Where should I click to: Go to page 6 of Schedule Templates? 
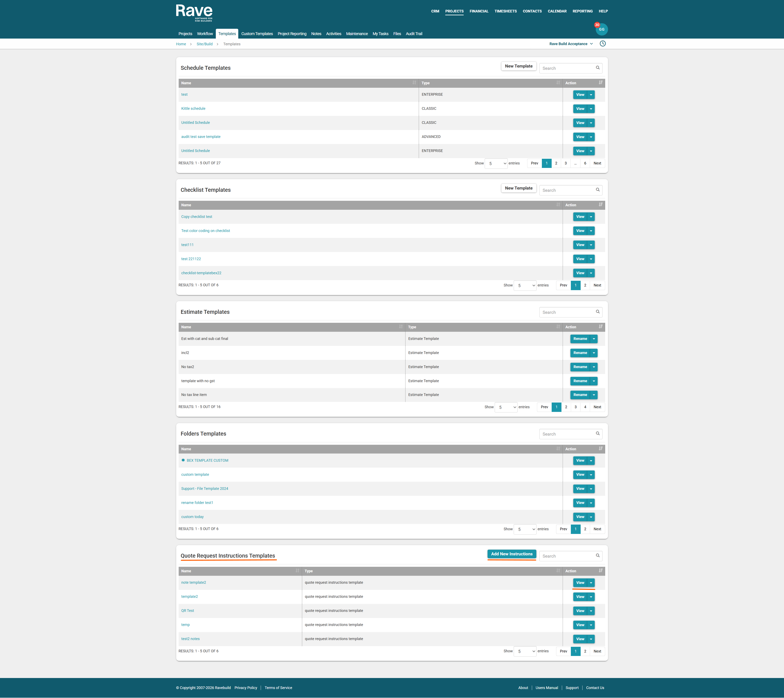click(585, 163)
